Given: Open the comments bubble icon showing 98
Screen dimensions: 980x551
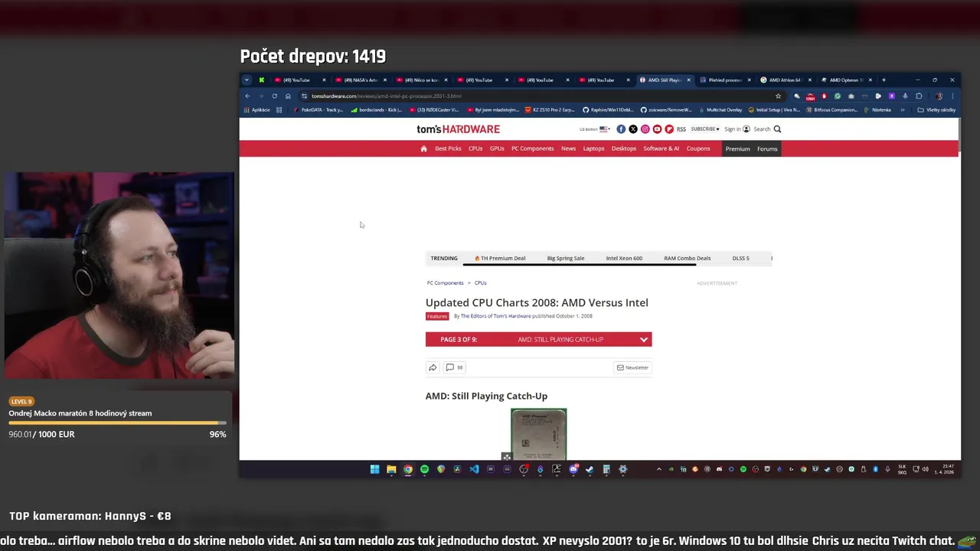Looking at the screenshot, I should (x=453, y=367).
